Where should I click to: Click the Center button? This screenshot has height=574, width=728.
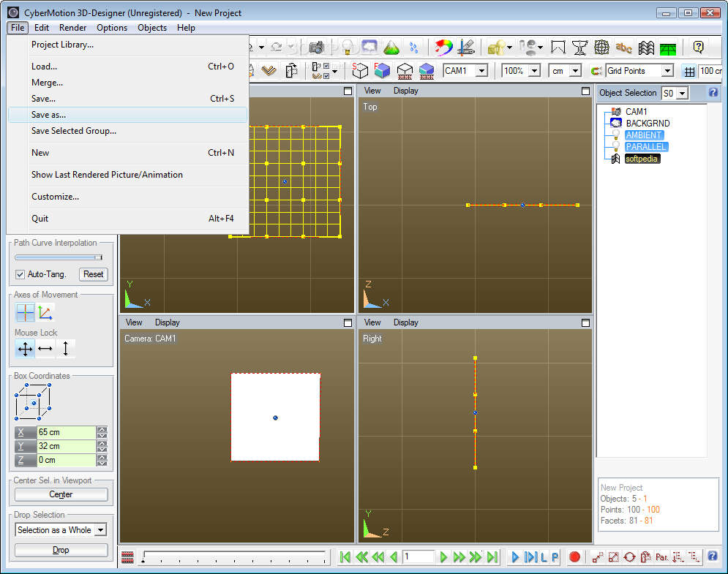point(61,494)
